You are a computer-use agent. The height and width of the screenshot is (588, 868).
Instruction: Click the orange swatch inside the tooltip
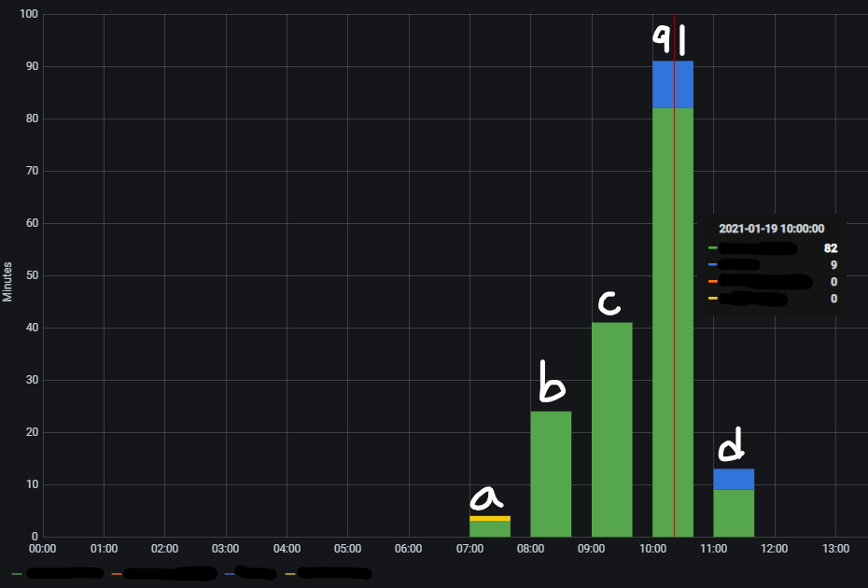712,281
